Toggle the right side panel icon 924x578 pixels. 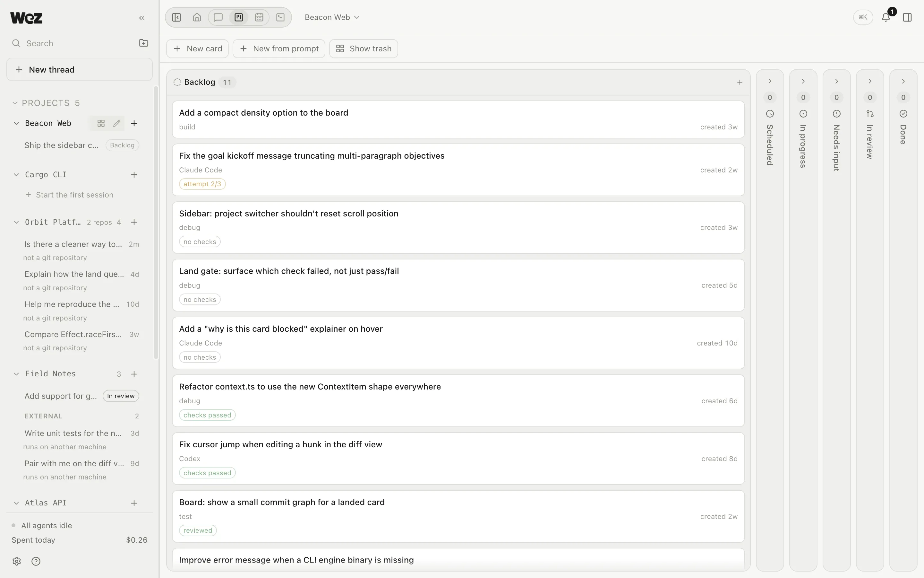pyautogui.click(x=907, y=17)
